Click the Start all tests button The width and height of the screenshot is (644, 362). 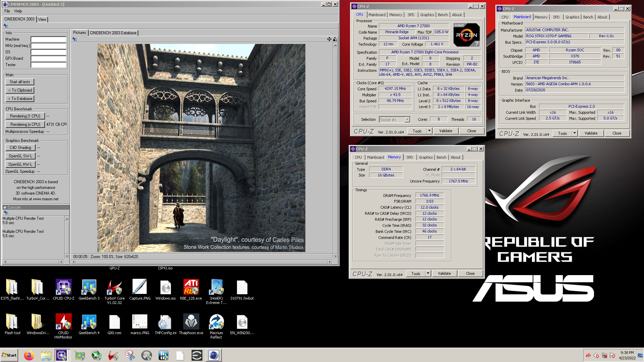20,82
